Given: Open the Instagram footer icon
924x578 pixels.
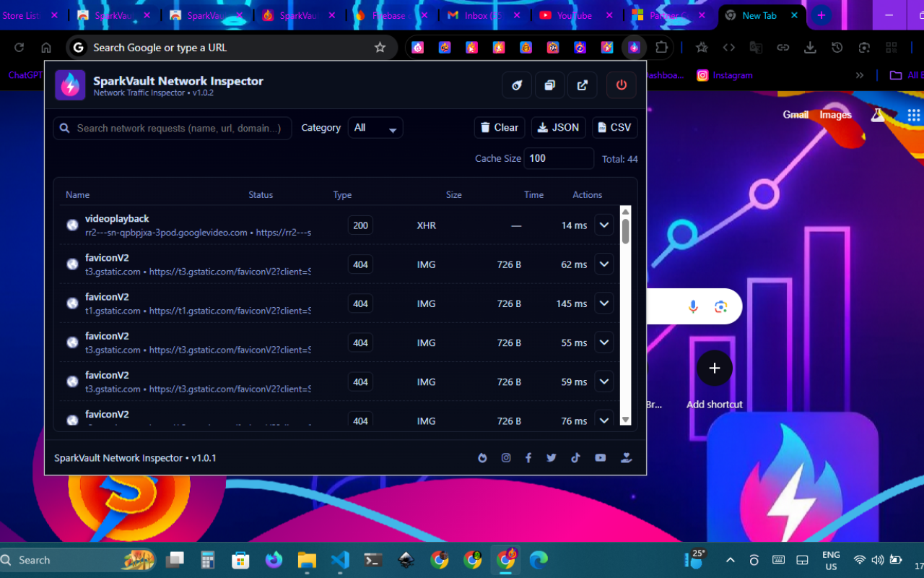Looking at the screenshot, I should click(506, 458).
